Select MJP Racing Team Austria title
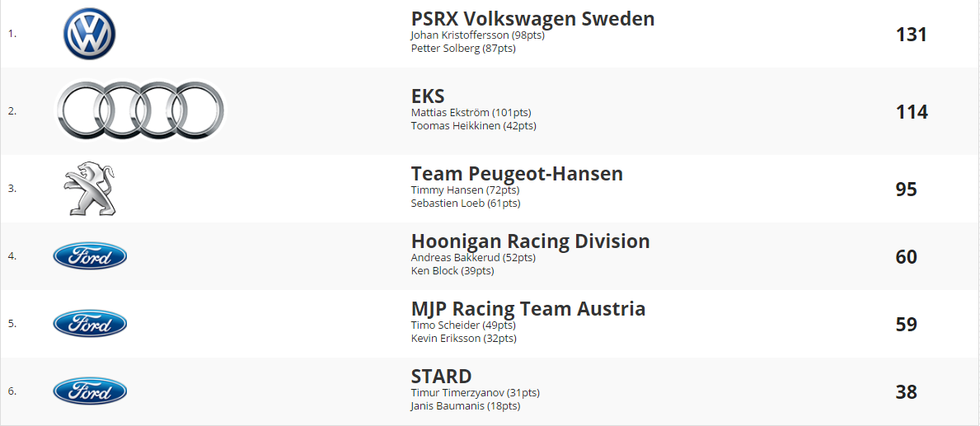This screenshot has height=426, width=980. tap(528, 308)
